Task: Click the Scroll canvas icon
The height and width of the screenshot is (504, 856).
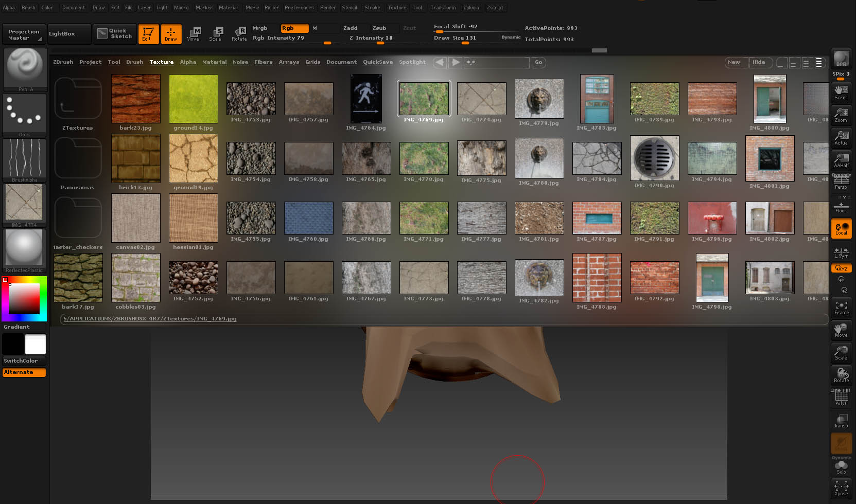Action: click(841, 92)
